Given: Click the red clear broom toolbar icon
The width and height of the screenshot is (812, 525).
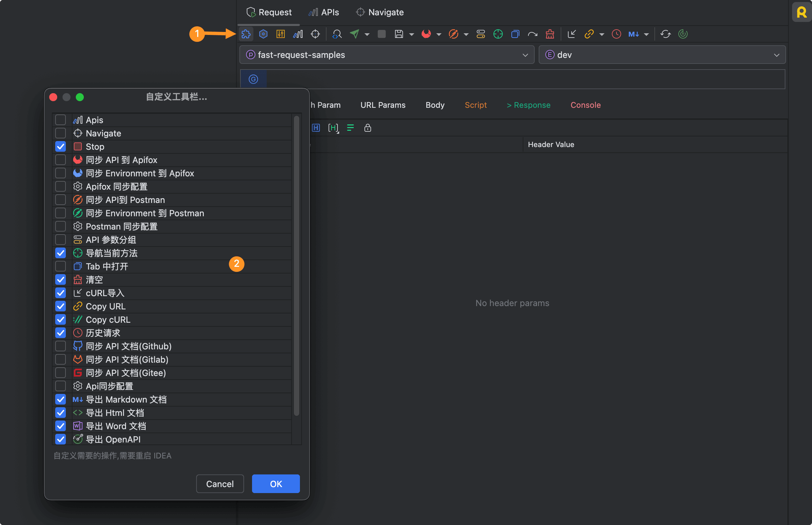Looking at the screenshot, I should tap(550, 34).
